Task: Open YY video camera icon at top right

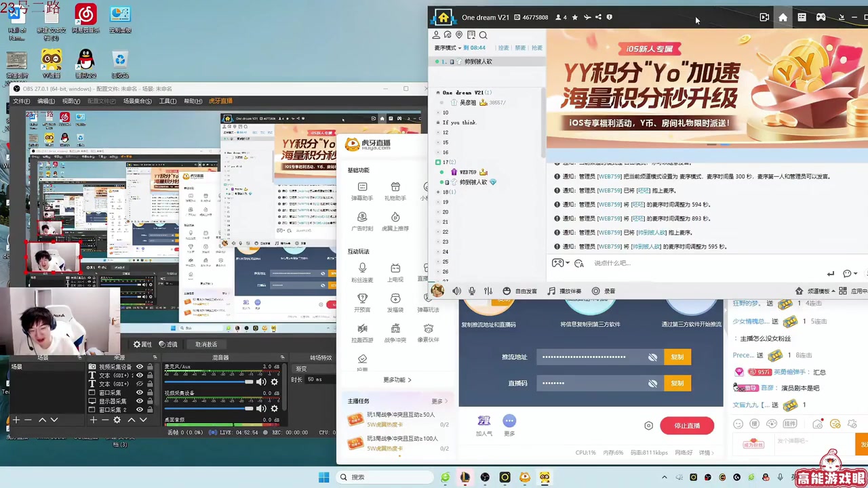Action: 764,18
